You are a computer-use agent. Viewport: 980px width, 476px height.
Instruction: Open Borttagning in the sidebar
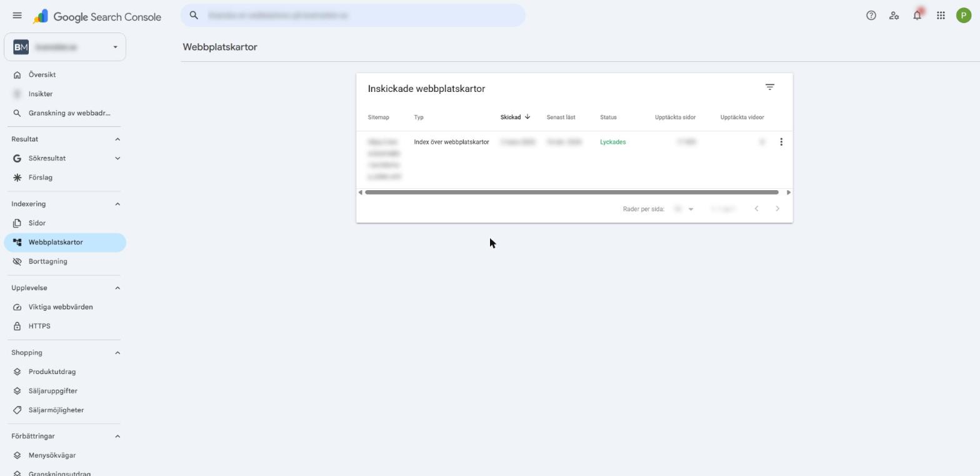click(65, 261)
